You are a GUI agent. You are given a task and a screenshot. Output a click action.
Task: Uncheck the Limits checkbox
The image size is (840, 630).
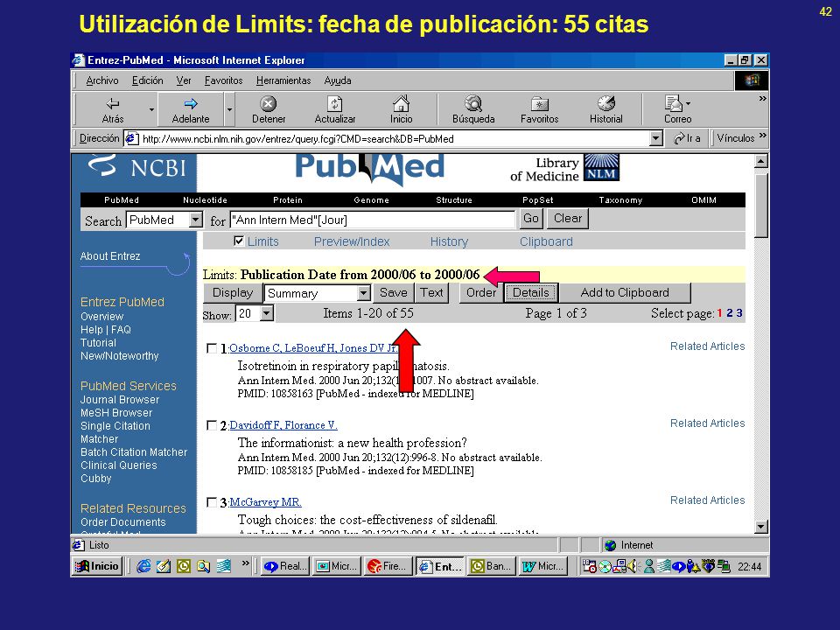coord(239,241)
